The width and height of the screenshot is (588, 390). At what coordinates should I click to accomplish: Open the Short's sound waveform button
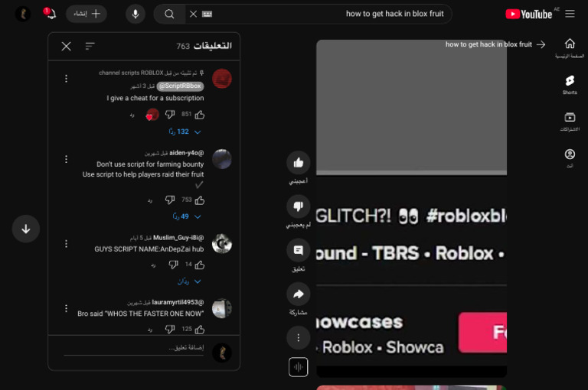point(299,367)
